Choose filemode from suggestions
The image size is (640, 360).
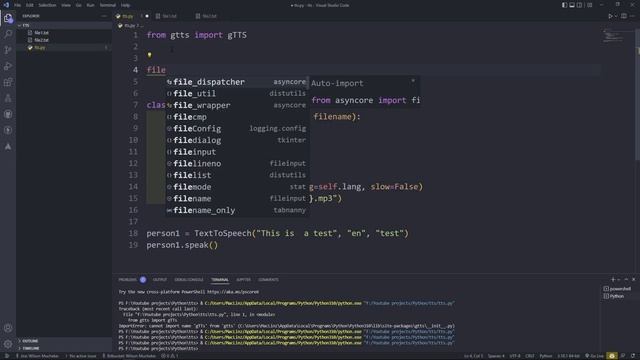tap(236, 187)
